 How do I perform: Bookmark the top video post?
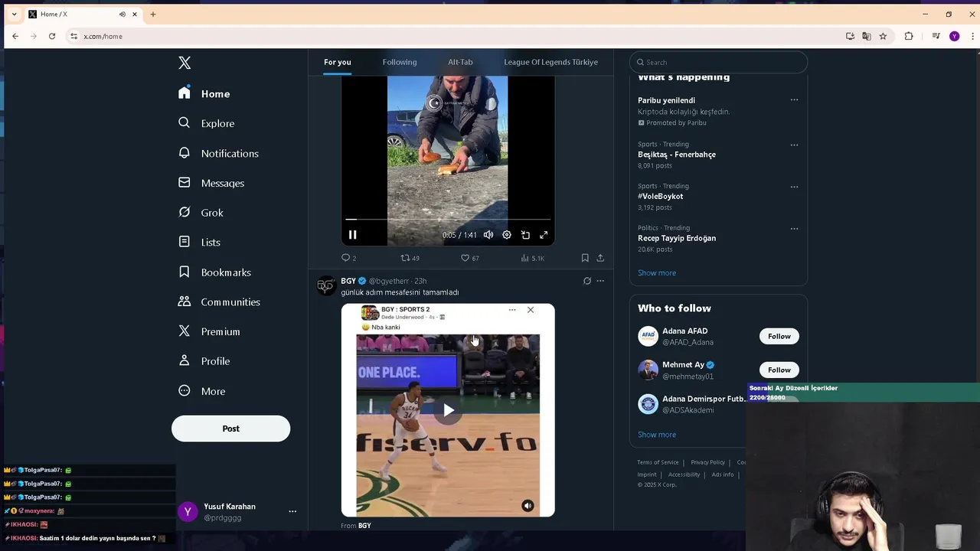pos(585,258)
